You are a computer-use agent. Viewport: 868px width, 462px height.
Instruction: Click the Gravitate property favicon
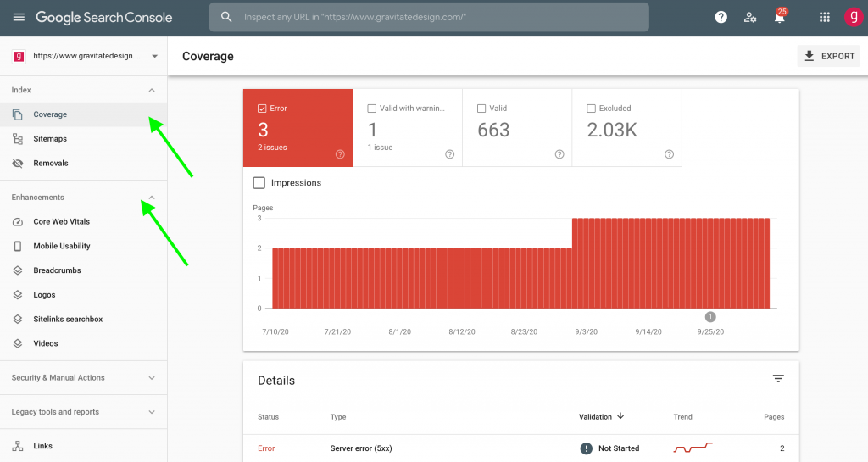19,56
